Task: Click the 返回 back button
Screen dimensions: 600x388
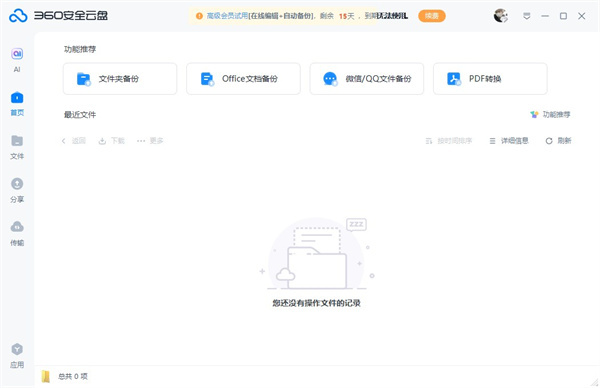Action: click(73, 141)
